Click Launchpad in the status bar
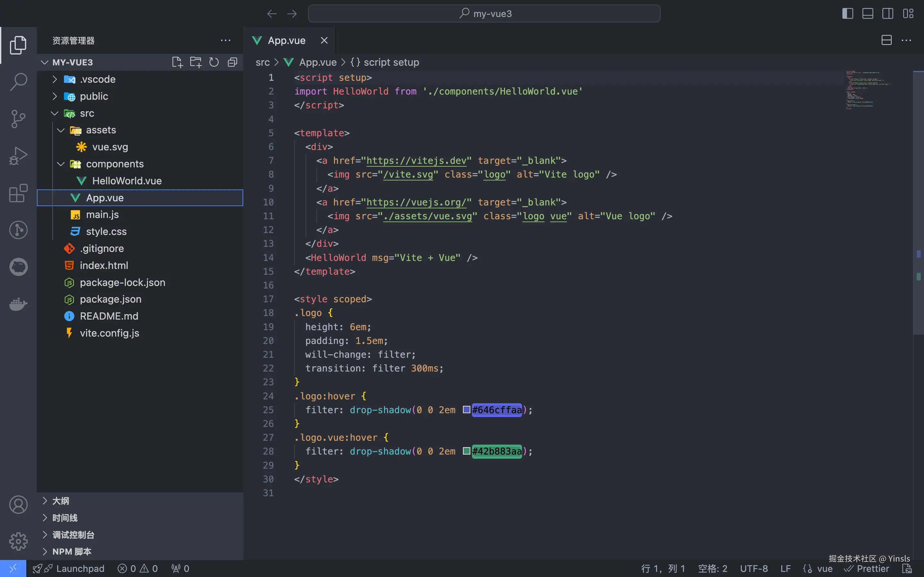 pyautogui.click(x=80, y=569)
